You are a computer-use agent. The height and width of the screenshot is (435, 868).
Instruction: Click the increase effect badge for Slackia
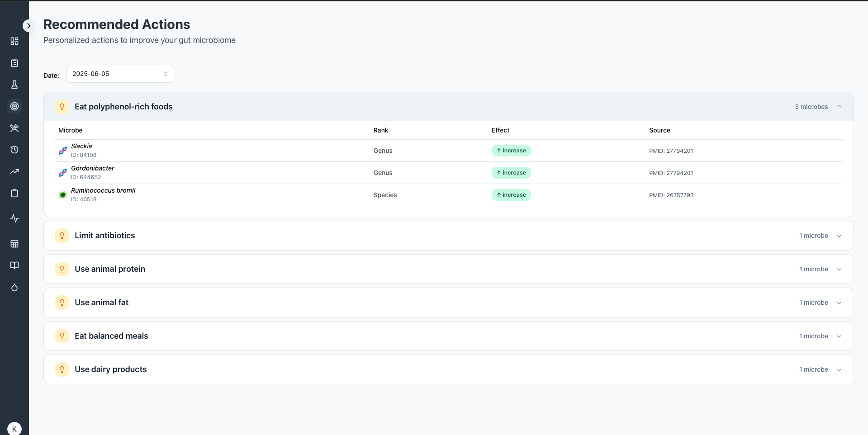511,151
